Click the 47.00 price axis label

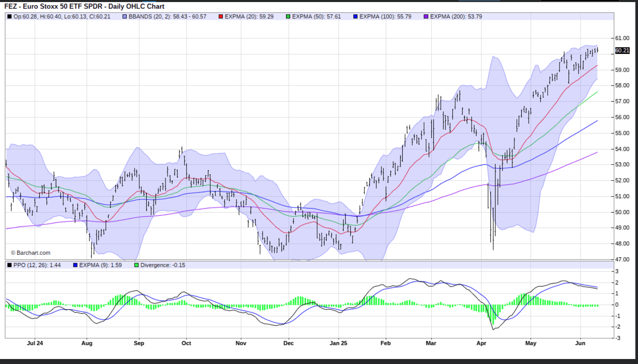pyautogui.click(x=622, y=259)
